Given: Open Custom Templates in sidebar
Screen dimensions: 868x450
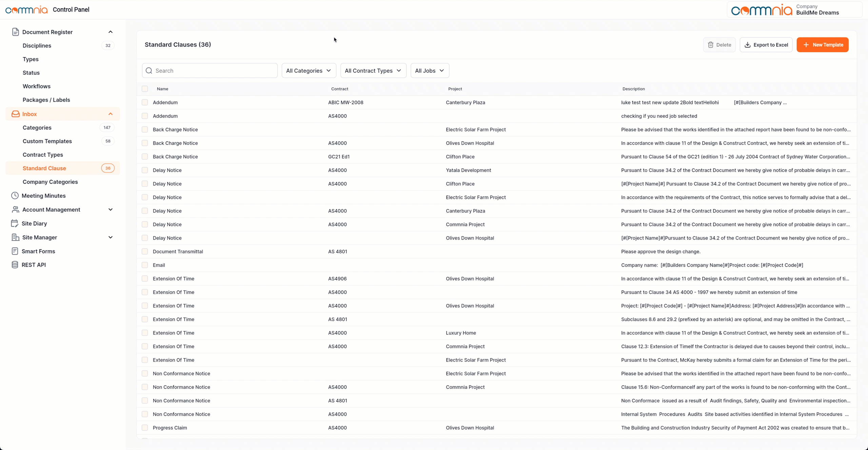Looking at the screenshot, I should click(47, 141).
